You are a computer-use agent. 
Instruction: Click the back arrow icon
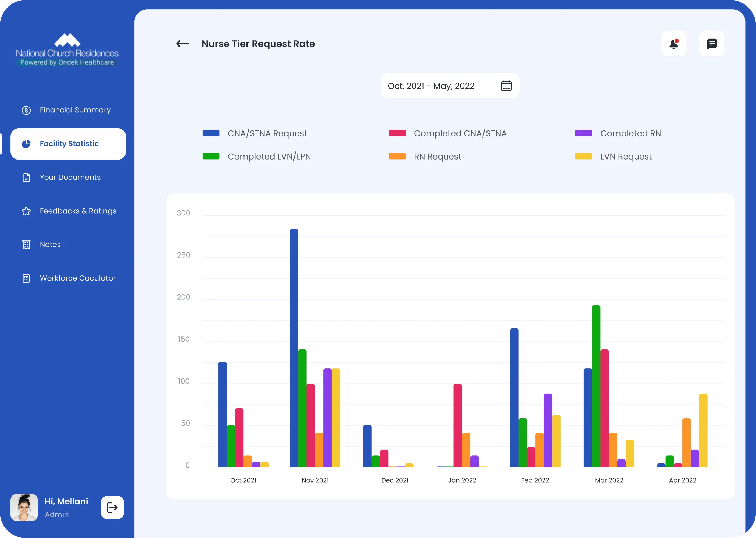(x=182, y=44)
